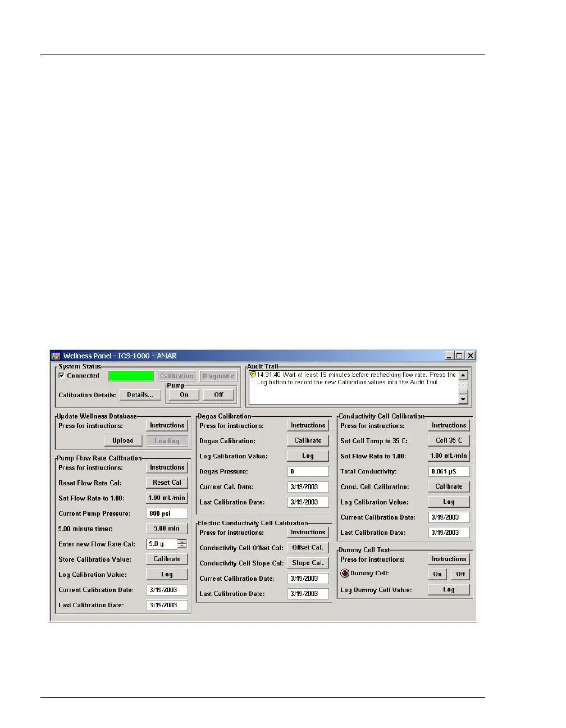Click Conductivity Cell Current Calibration Date field
Viewport: 566px width, 728px height.
(449, 517)
